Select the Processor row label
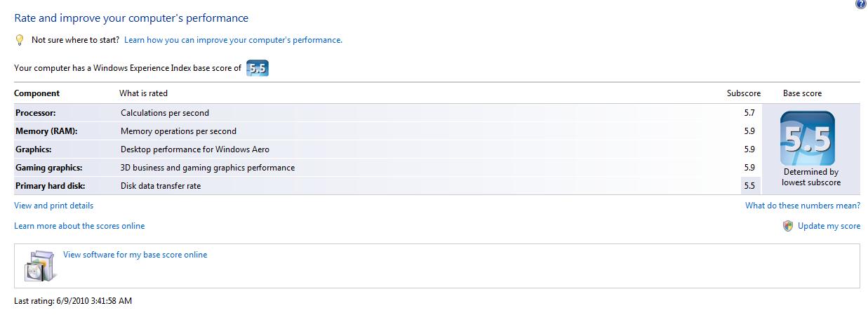 tap(35, 113)
